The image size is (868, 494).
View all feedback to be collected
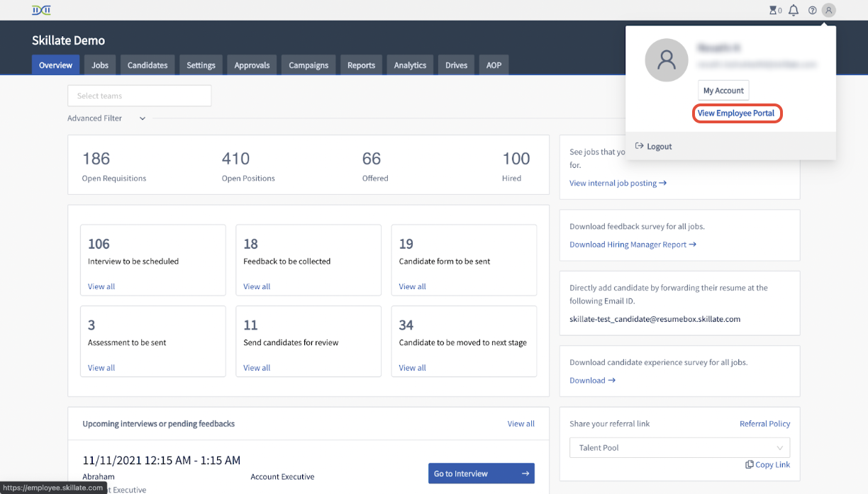[257, 286]
